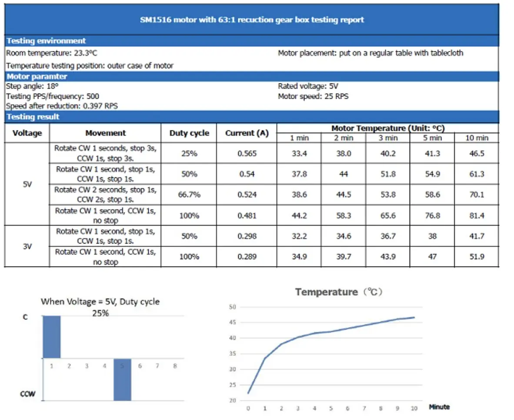This screenshot has width=514, height=420.
Task: Click the Duty cycle column header
Action: [189, 133]
